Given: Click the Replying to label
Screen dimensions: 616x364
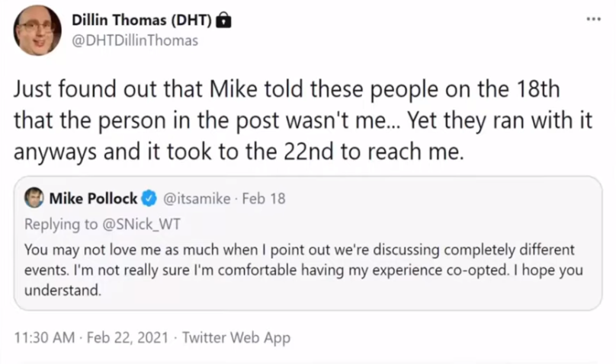Looking at the screenshot, I should tap(61, 225).
